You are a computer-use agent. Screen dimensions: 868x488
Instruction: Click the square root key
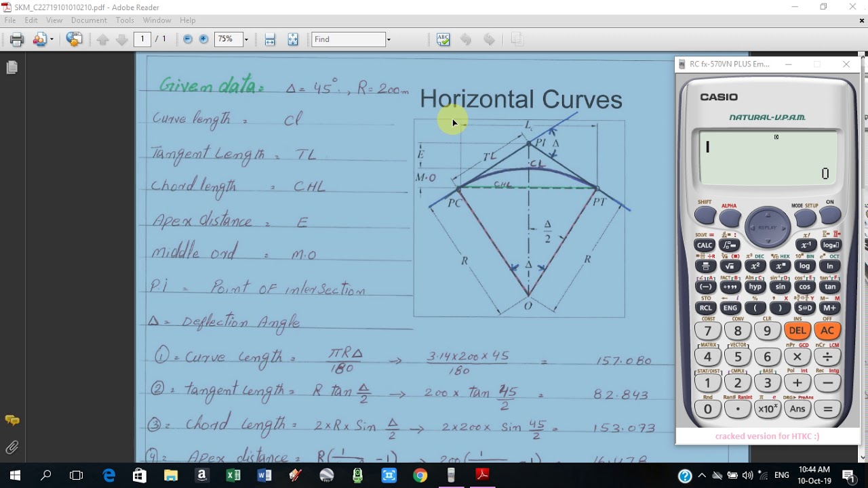pos(730,266)
